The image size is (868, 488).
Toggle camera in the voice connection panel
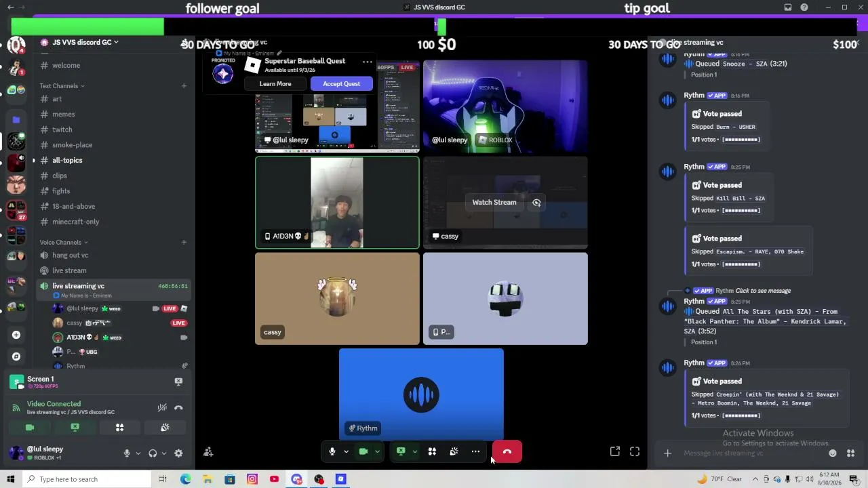click(x=30, y=428)
